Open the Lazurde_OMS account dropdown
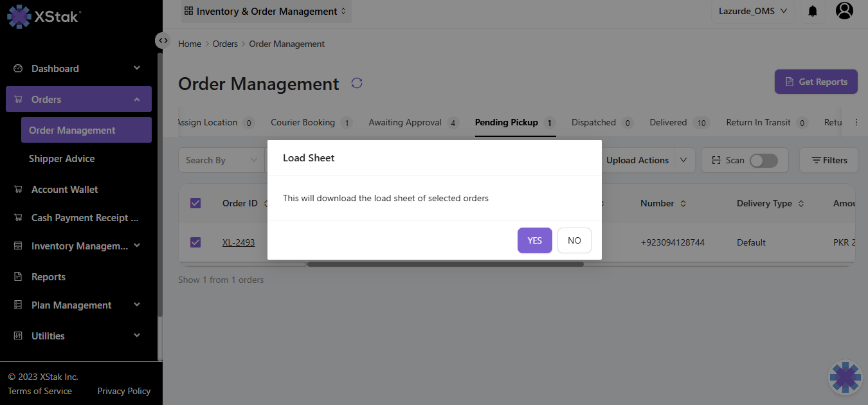 click(x=752, y=11)
